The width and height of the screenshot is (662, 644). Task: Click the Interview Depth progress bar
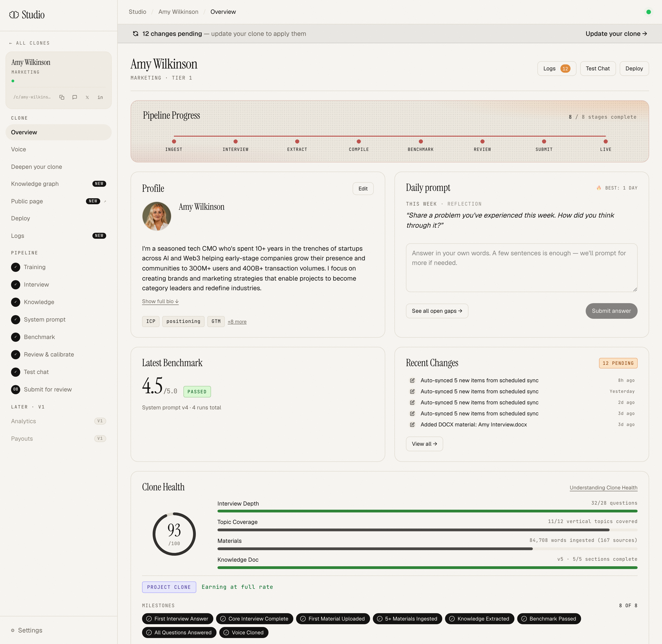tap(427, 511)
